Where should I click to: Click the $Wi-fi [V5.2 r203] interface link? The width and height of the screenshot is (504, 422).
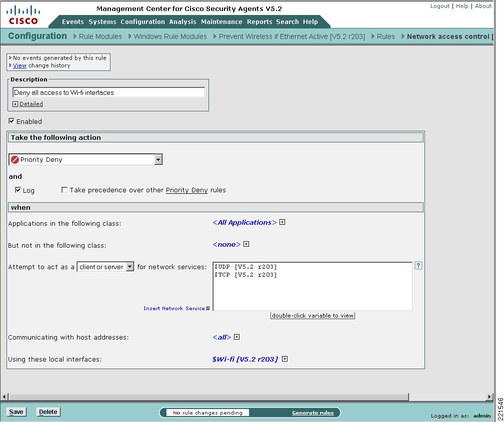(x=245, y=359)
